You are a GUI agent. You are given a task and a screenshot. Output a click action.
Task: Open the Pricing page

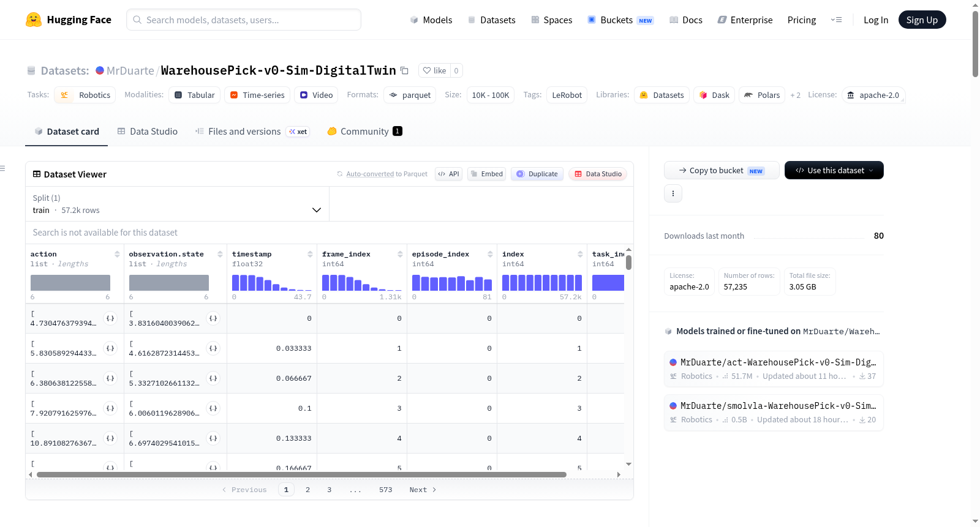point(802,20)
